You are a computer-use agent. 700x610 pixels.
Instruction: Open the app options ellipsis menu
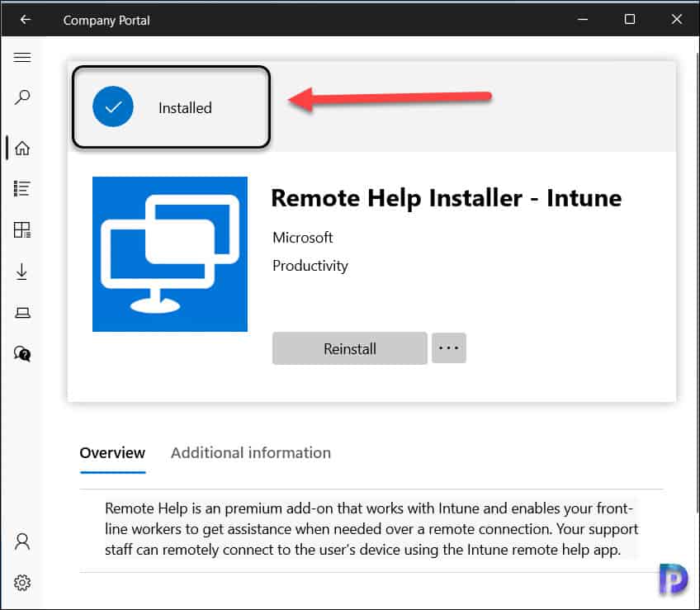pos(449,348)
